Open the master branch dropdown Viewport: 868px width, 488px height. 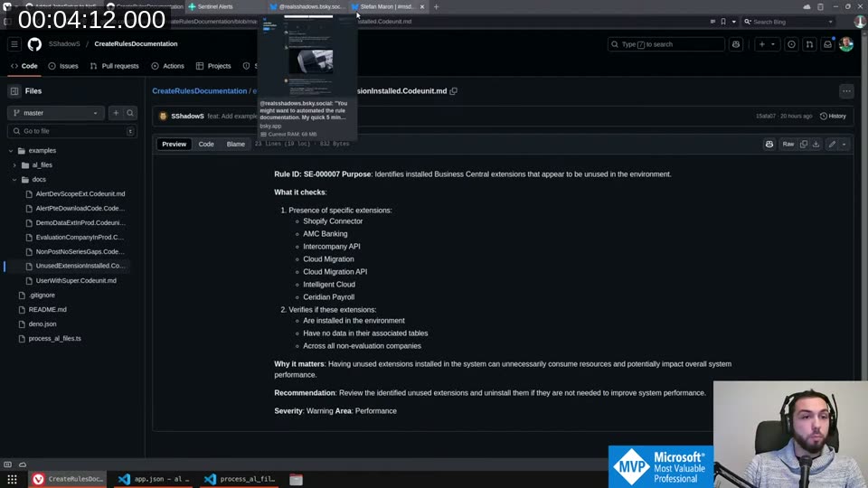tap(56, 113)
